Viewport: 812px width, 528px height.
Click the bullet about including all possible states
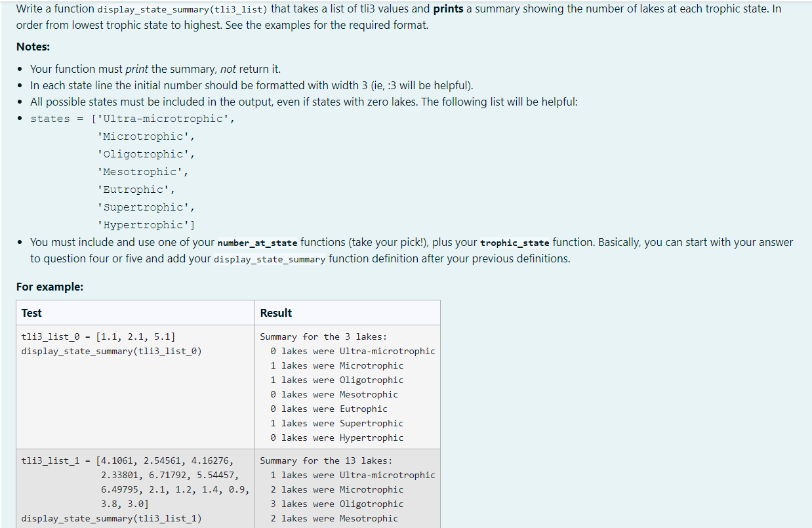pos(197,102)
